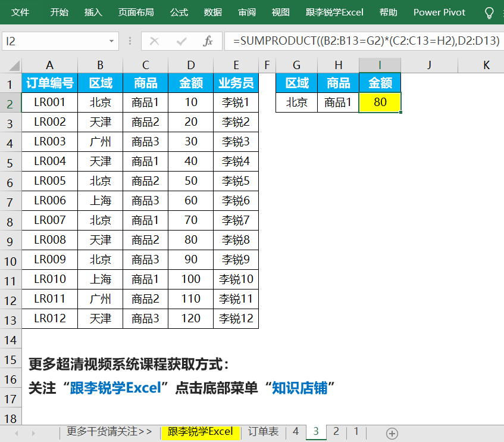Select the yellow result cell showing 80
The width and height of the screenshot is (504, 442).
point(380,102)
